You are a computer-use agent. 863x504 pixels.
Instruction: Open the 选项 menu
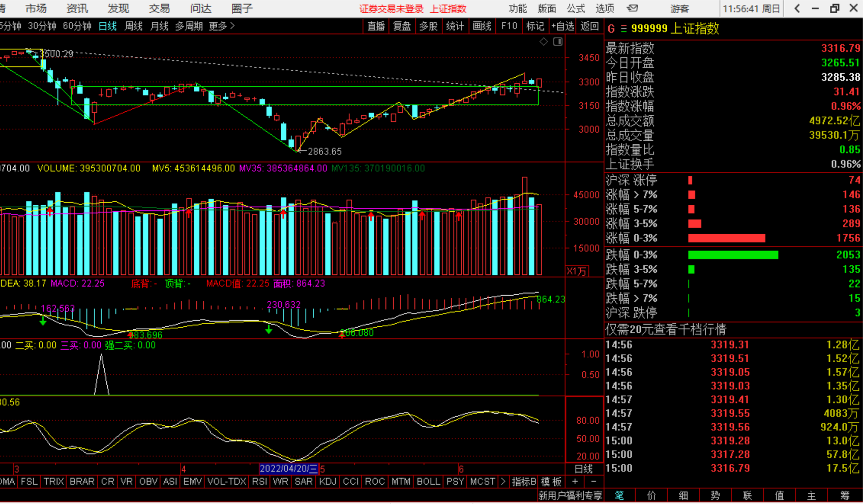(605, 8)
